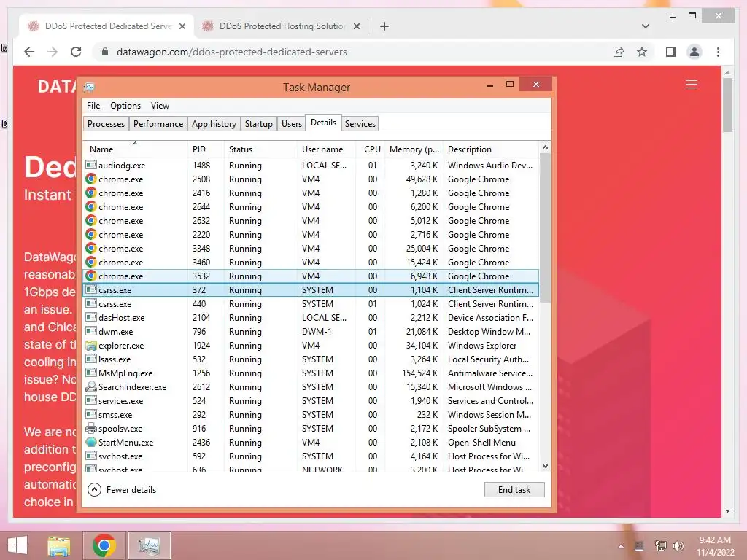Sort by CPU column header

tap(370, 149)
